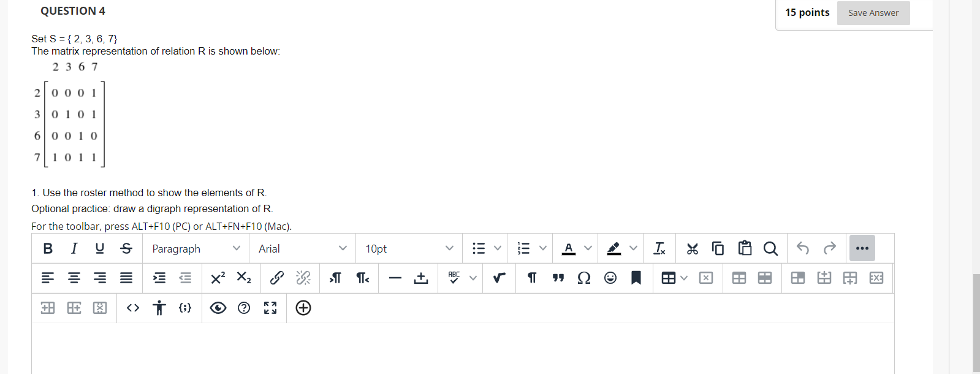Insert a special character (Omega)
Screen dimensions: 980x374
coord(584,278)
